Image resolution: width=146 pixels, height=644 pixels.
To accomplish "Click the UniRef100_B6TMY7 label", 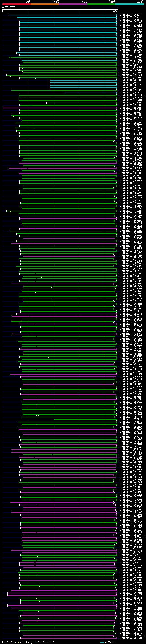I will 131,118.
